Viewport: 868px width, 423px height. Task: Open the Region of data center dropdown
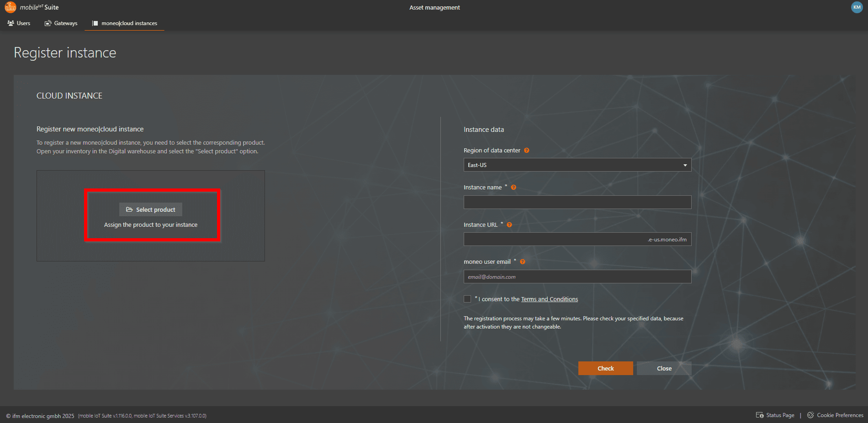point(577,165)
